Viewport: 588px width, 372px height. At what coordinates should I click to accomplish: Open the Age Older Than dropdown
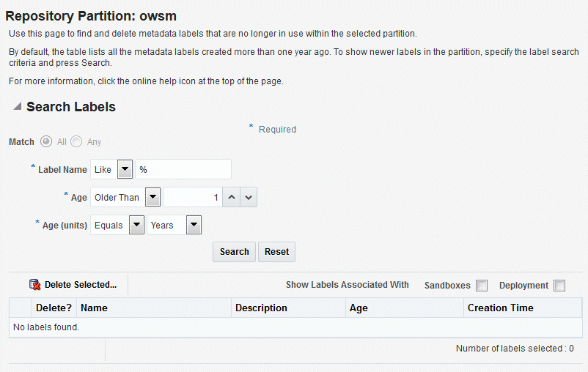coord(152,198)
